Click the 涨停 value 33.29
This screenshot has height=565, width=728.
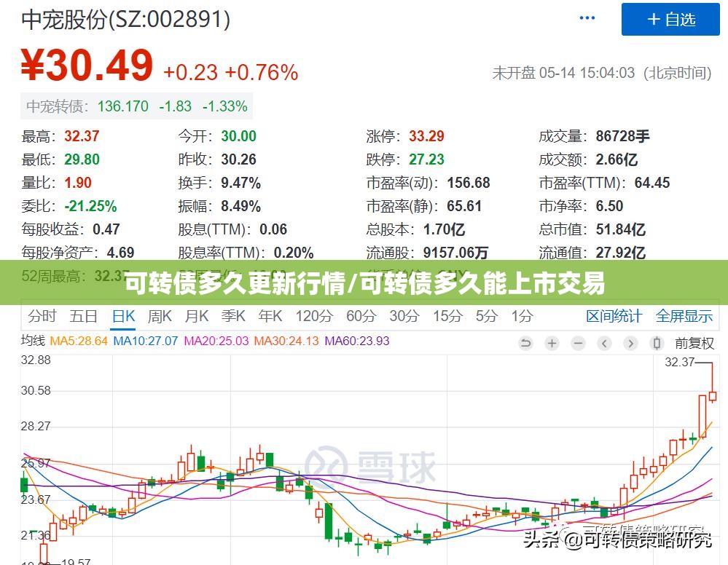(x=426, y=136)
